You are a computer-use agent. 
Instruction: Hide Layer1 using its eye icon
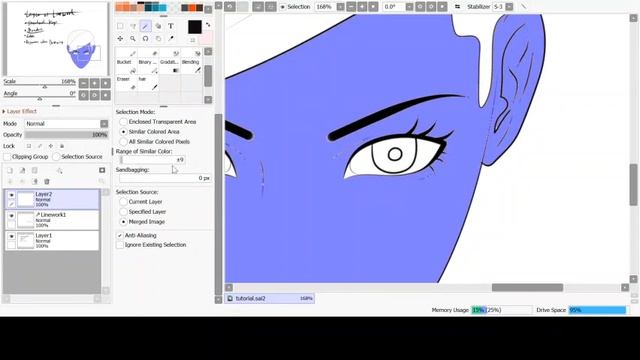pyautogui.click(x=11, y=236)
